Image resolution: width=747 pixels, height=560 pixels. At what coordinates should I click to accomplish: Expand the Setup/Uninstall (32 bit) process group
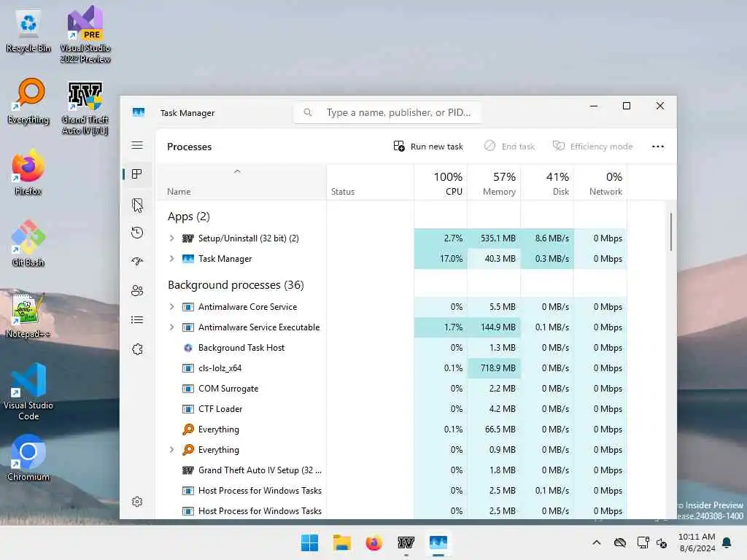click(x=172, y=238)
